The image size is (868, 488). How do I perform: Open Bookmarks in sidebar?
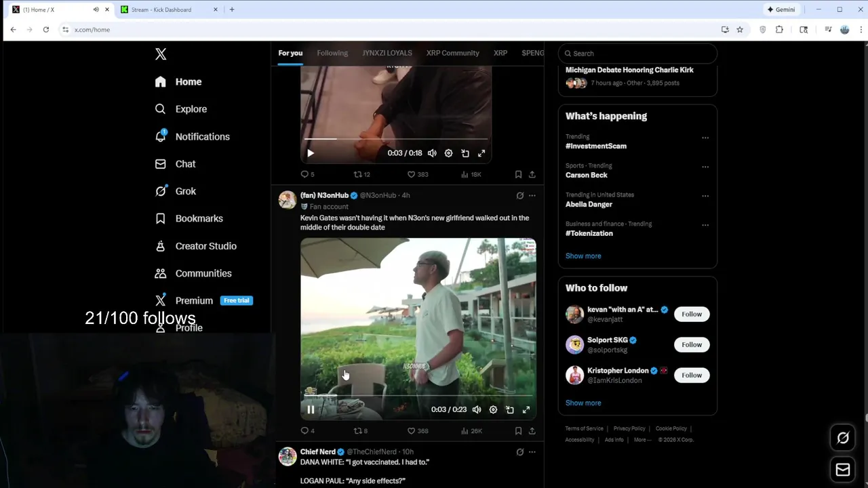(189, 218)
